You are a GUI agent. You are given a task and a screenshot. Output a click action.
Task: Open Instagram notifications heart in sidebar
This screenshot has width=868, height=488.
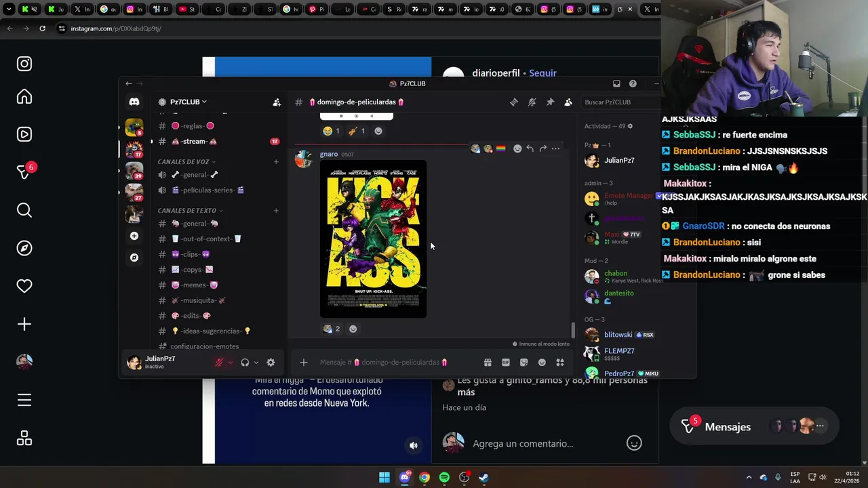[x=24, y=286]
